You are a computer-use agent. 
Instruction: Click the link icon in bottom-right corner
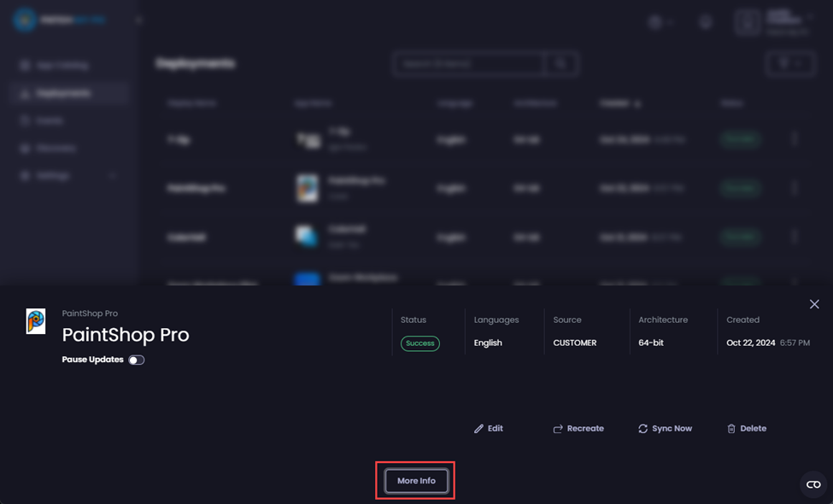pyautogui.click(x=812, y=484)
